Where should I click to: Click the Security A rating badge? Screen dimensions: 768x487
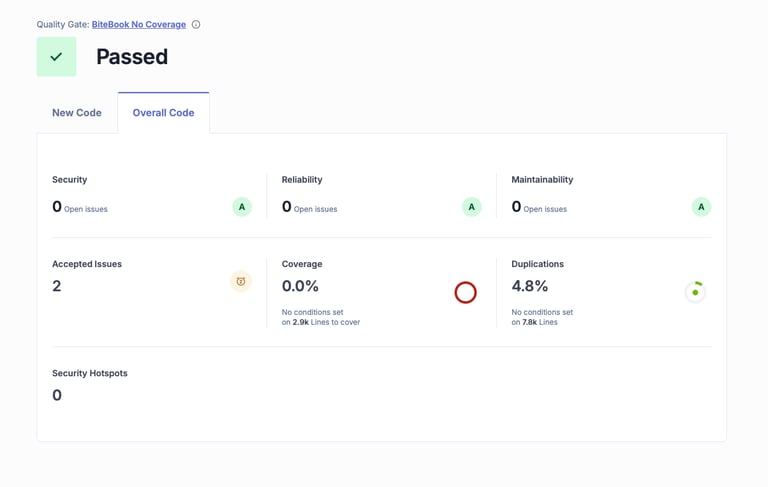click(241, 207)
